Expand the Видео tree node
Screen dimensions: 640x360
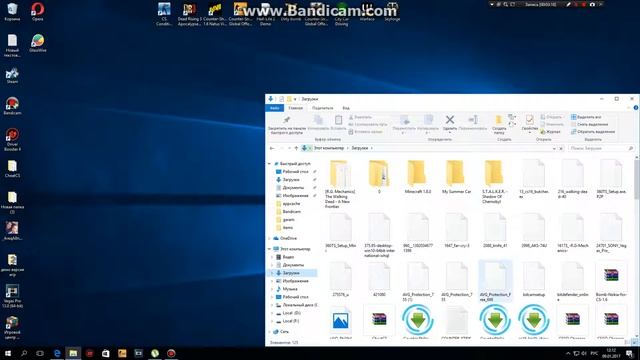(272, 257)
